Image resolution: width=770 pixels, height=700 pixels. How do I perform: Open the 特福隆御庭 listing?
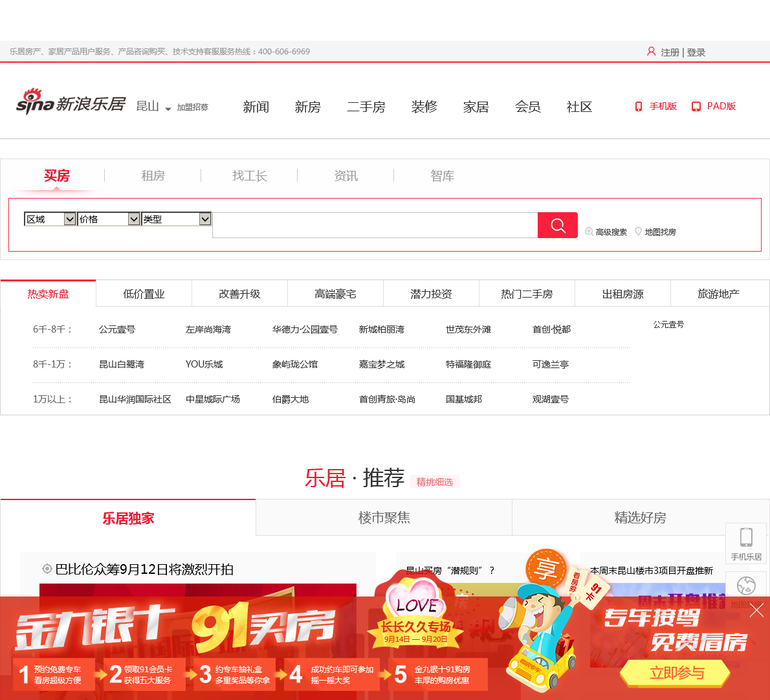point(468,364)
